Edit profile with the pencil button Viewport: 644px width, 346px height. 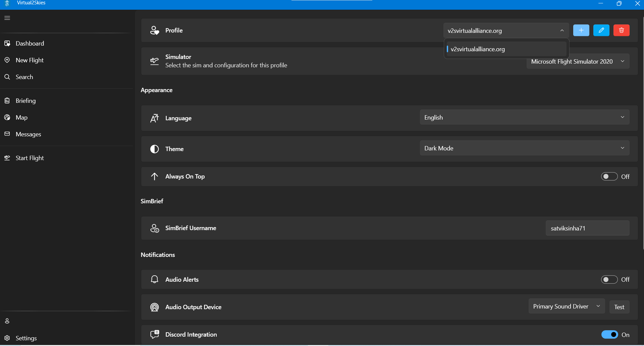click(601, 30)
